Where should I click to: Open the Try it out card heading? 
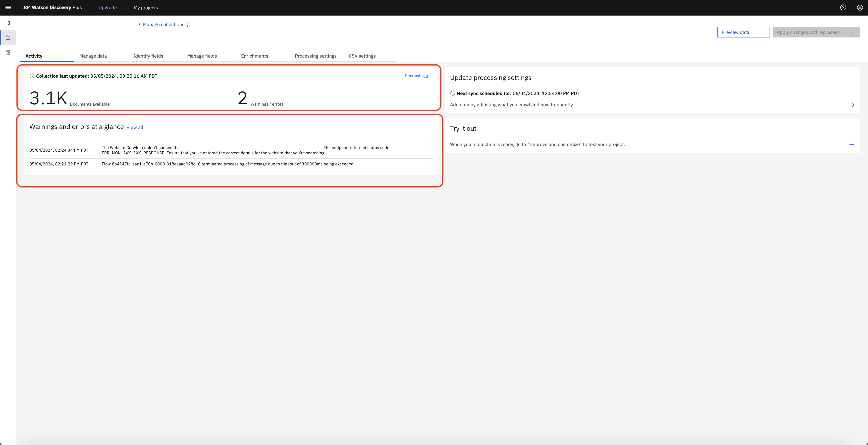click(x=463, y=128)
